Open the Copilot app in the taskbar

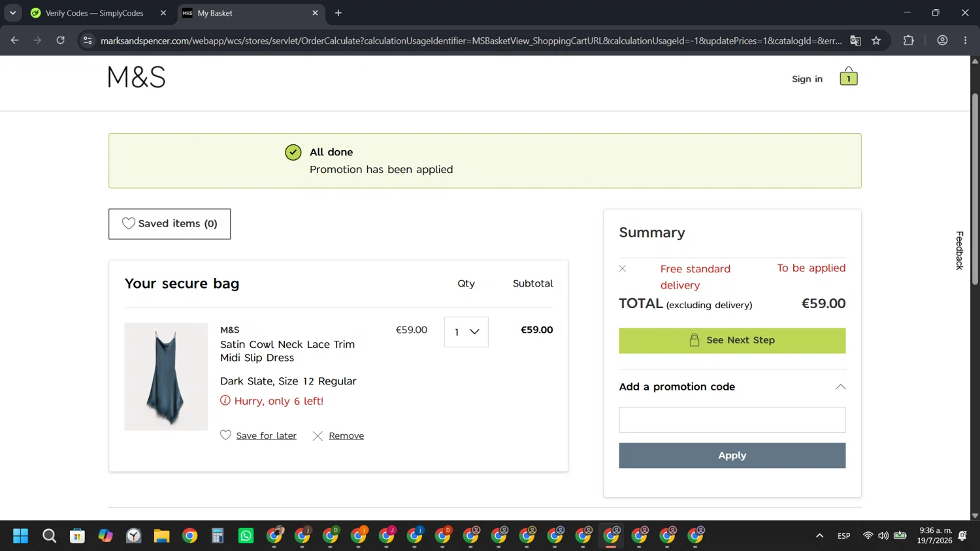click(105, 536)
